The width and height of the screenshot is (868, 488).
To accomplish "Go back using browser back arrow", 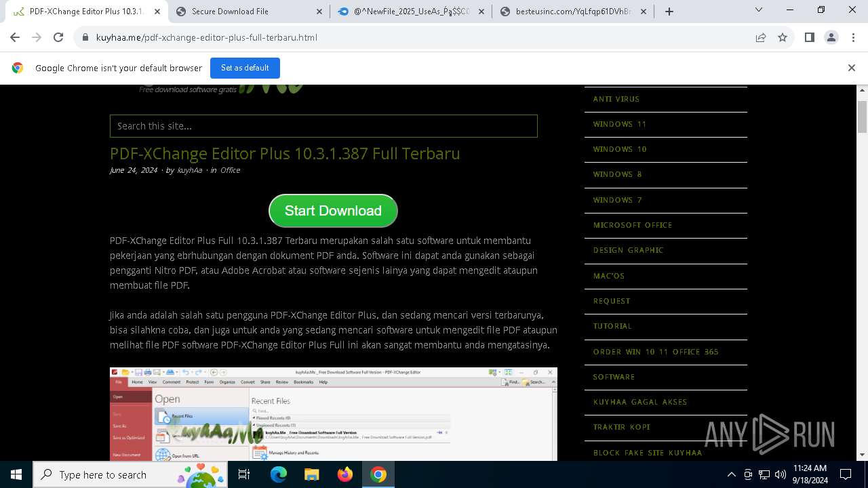I will (x=15, y=37).
